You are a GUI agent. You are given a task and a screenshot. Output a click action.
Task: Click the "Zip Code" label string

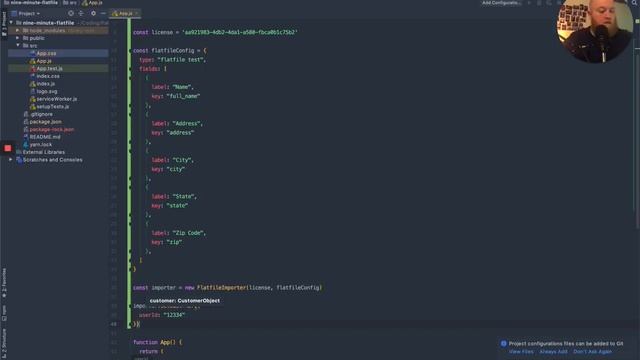pyautogui.click(x=189, y=233)
